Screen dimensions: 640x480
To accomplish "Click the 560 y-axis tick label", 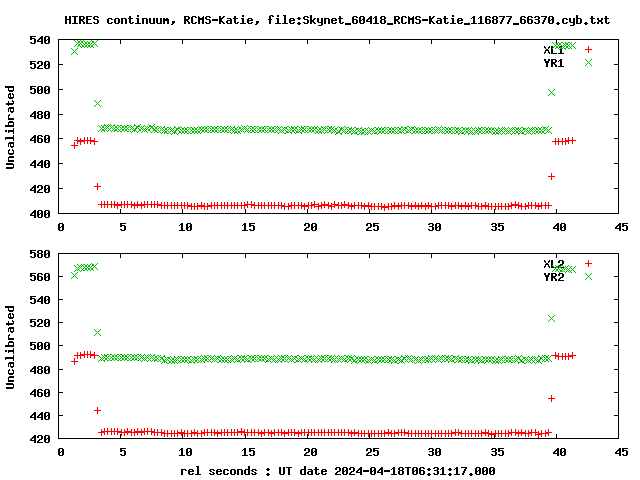I will click(x=40, y=277).
